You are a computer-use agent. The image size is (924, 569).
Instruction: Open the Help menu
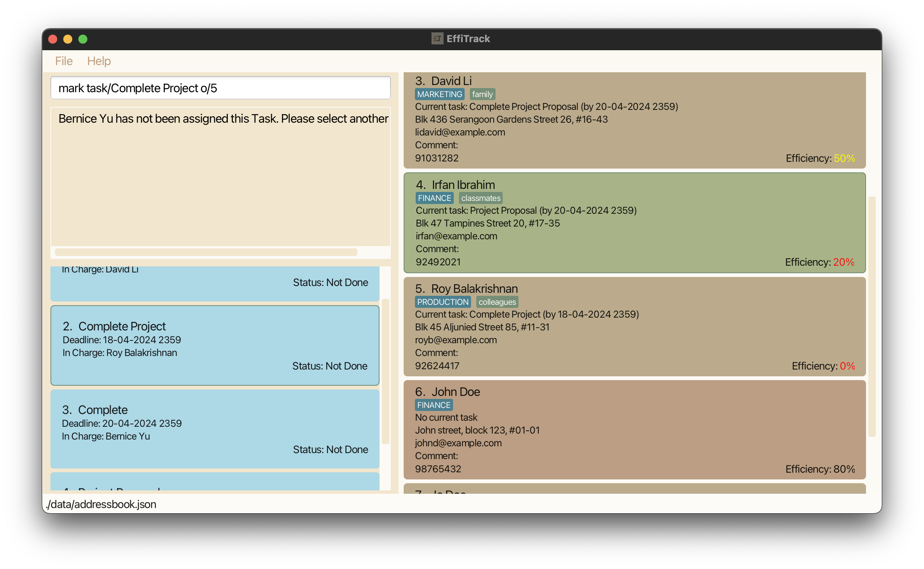pyautogui.click(x=99, y=61)
